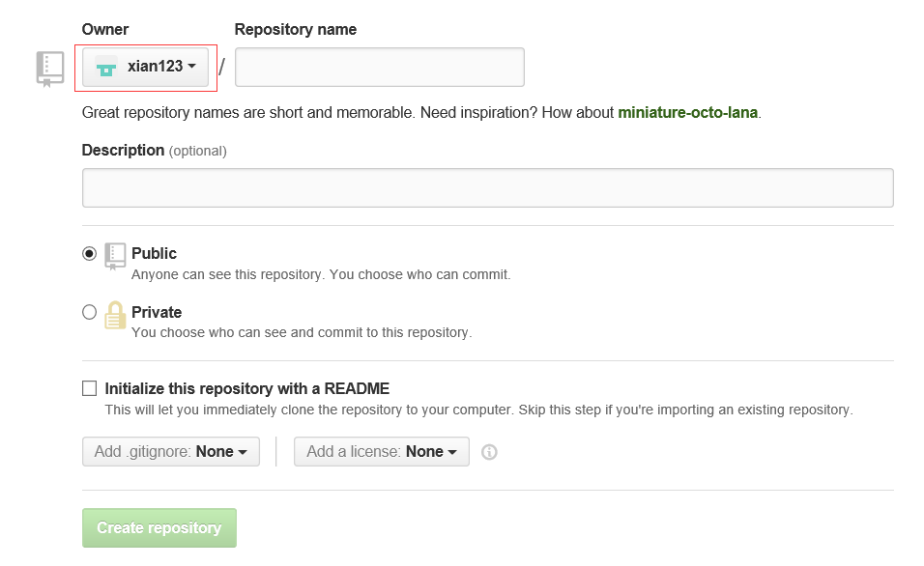
Task: Click the Private padlock icon
Action: pos(116,316)
